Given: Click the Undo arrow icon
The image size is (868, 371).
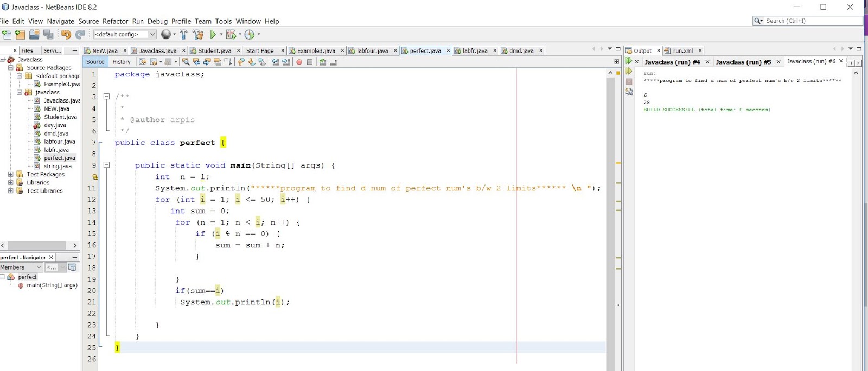Looking at the screenshot, I should pyautogui.click(x=66, y=35).
